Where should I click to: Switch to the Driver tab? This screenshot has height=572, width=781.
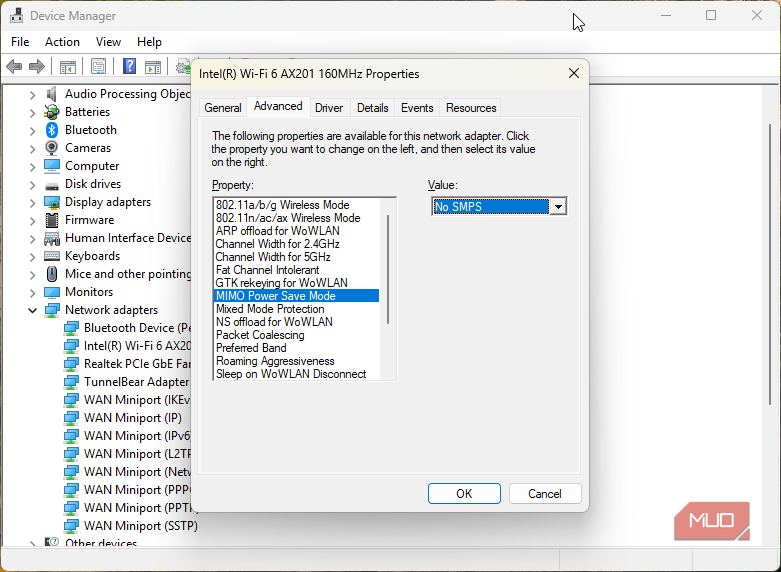[329, 108]
